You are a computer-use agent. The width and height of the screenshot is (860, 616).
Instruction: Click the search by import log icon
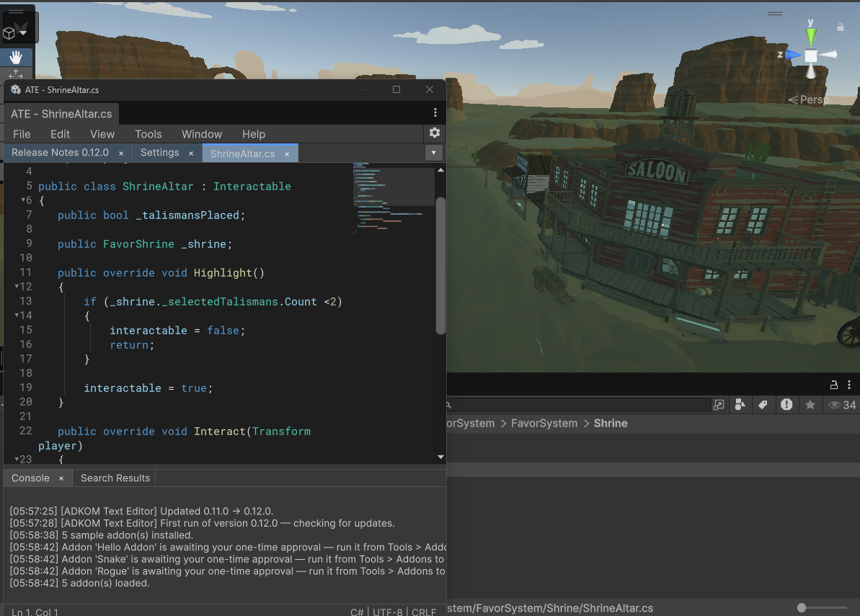tap(786, 405)
